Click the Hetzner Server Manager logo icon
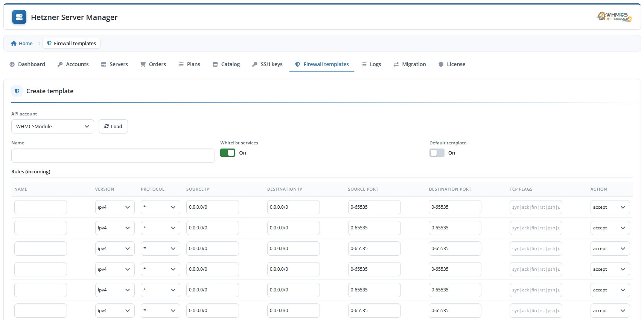Image resolution: width=644 pixels, height=320 pixels. point(19,17)
